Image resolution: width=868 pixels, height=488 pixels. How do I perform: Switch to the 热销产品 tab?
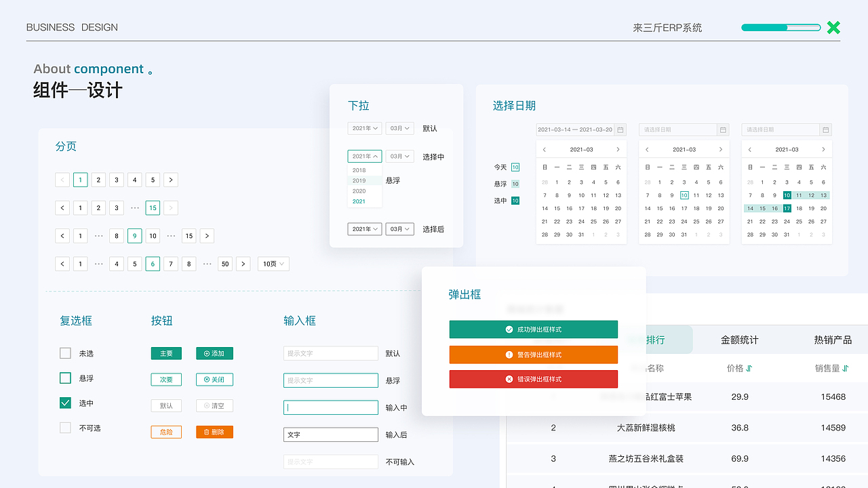coord(833,340)
